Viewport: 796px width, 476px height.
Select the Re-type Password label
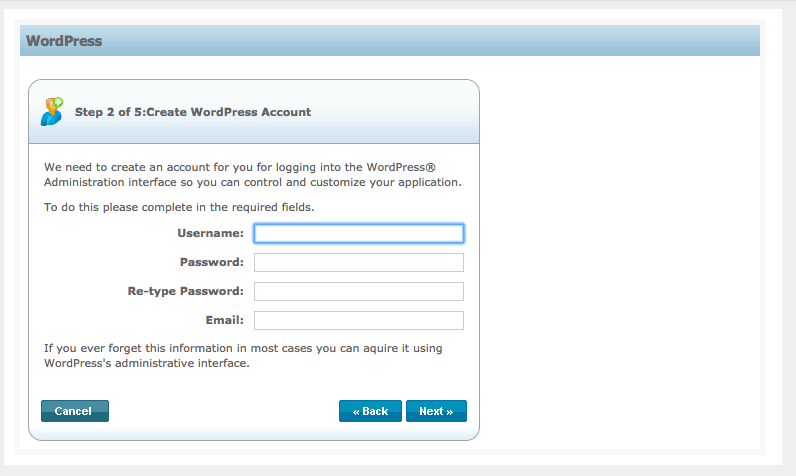coord(185,291)
